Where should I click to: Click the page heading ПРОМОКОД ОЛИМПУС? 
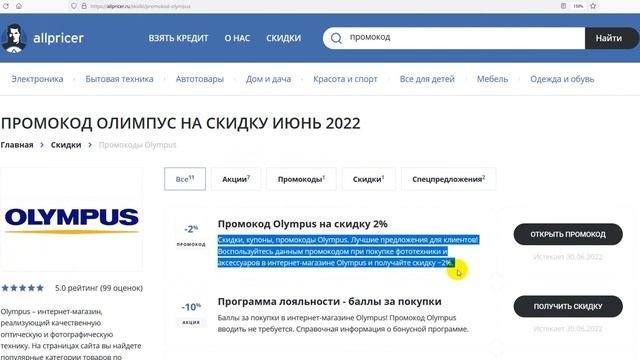(x=180, y=123)
